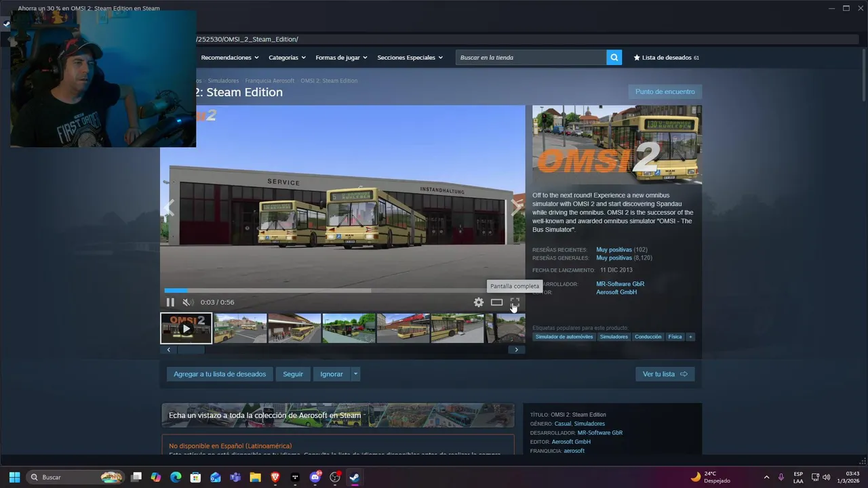The height and width of the screenshot is (488, 868).
Task: Click the 'Ver tu lista' button
Action: (x=665, y=374)
